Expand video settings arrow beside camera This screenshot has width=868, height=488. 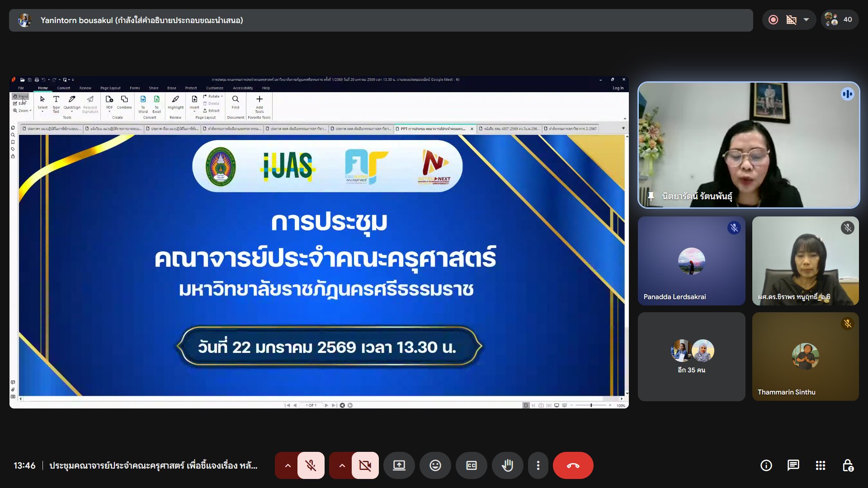click(342, 465)
